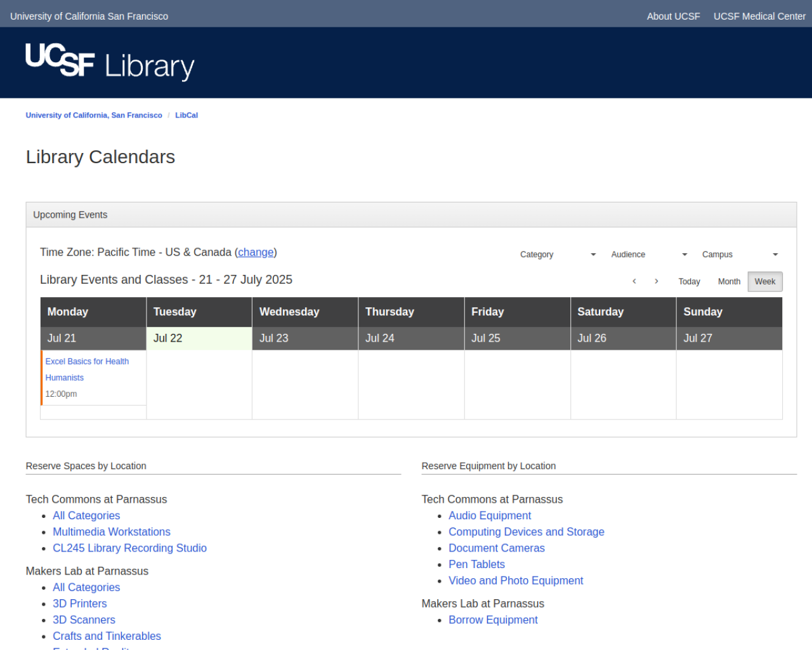
Task: Click Reserve Spaces by Location heading
Action: (86, 466)
